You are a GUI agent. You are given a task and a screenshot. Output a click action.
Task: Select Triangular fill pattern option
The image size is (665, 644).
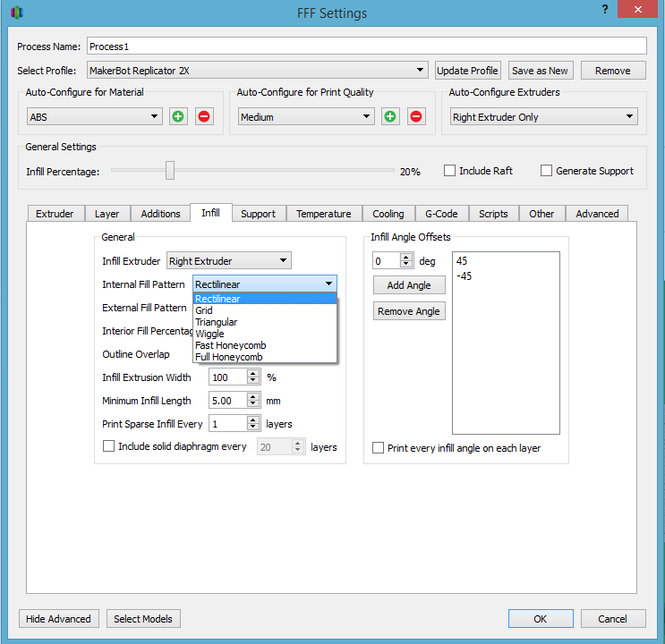[x=265, y=322]
